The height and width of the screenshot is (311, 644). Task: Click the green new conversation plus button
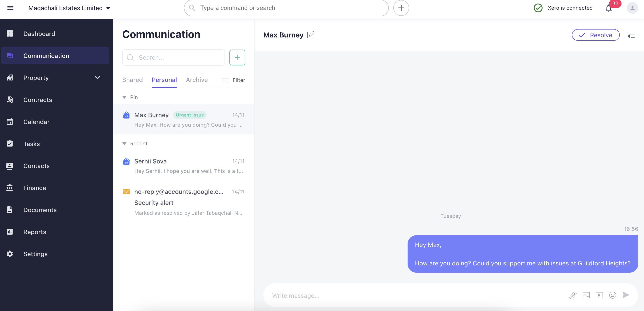click(237, 57)
